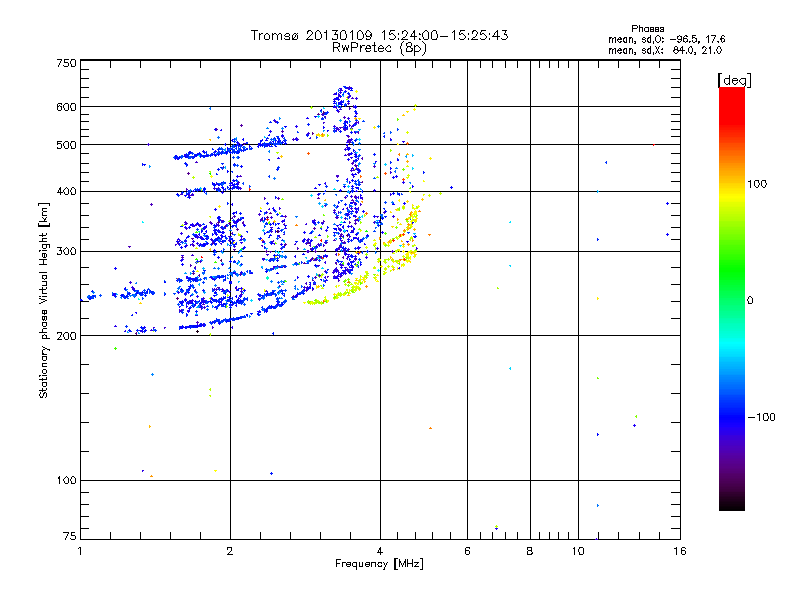Click the y-axis tick label '75'
Image resolution: width=800 pixels, height=600 pixels.
coord(70,536)
